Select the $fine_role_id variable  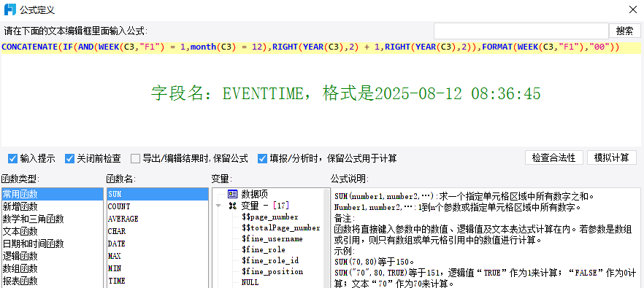tap(270, 260)
